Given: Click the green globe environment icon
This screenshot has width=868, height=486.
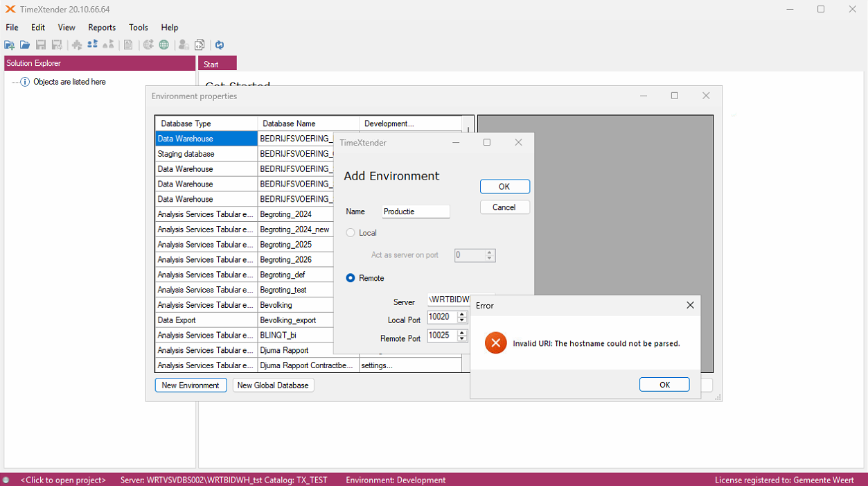Looking at the screenshot, I should 164,45.
